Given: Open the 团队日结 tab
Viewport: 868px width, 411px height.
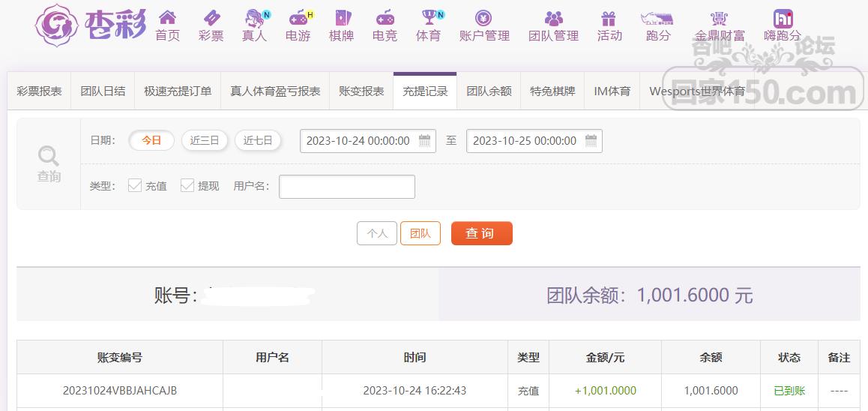Looking at the screenshot, I should 103,91.
